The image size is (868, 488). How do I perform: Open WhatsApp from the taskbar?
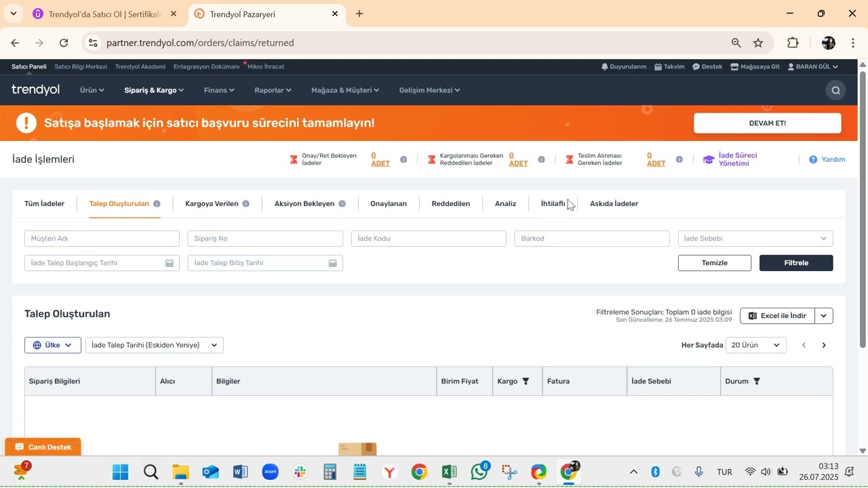[479, 472]
